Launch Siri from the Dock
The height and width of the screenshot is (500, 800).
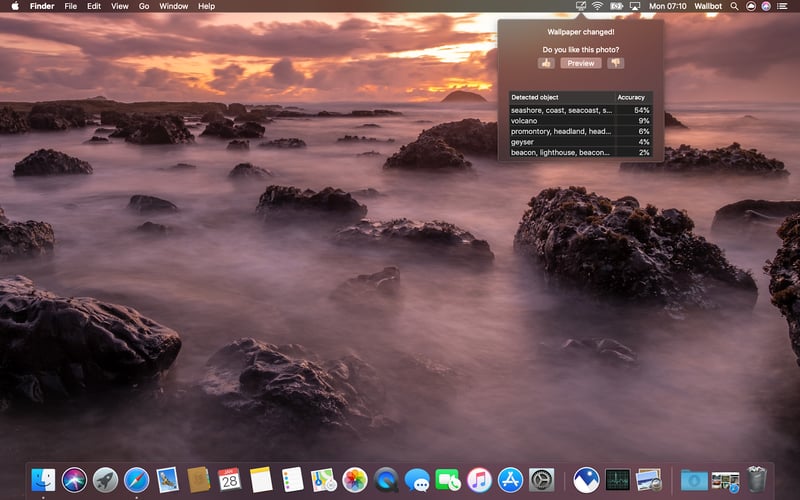coord(74,480)
